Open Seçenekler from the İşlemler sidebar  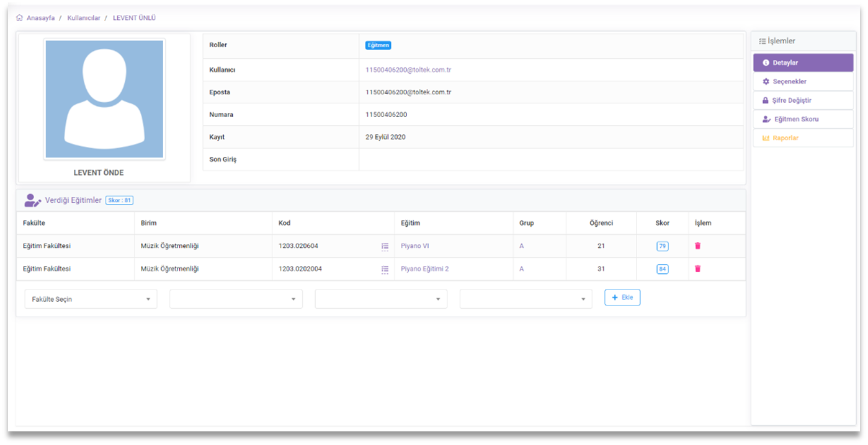(791, 81)
